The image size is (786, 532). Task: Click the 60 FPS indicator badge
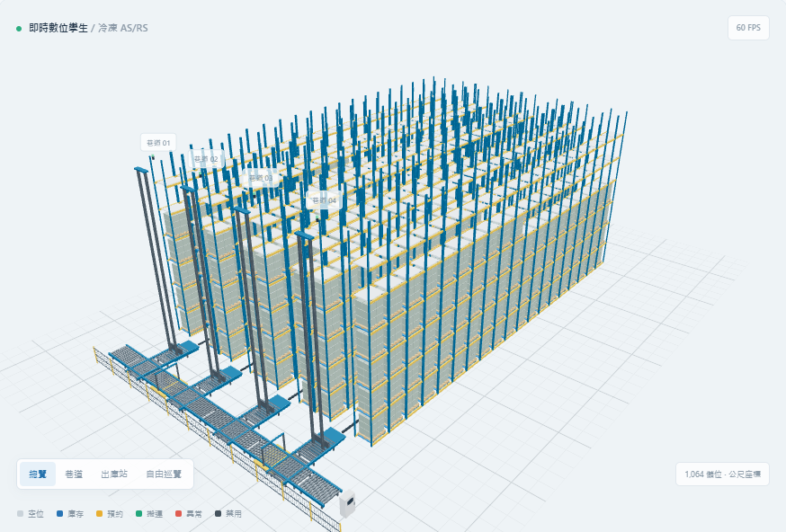(748, 28)
